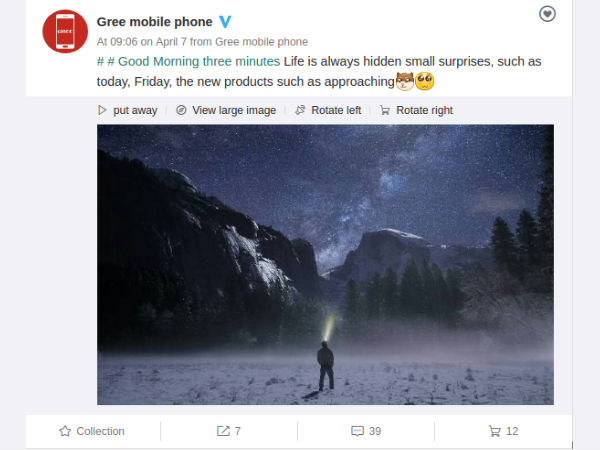The image size is (600, 450).
Task: Click the cart icon showing 12
Action: 494,431
